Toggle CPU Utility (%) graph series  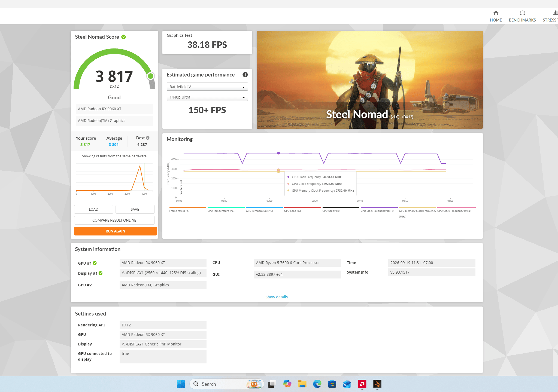coord(341,209)
